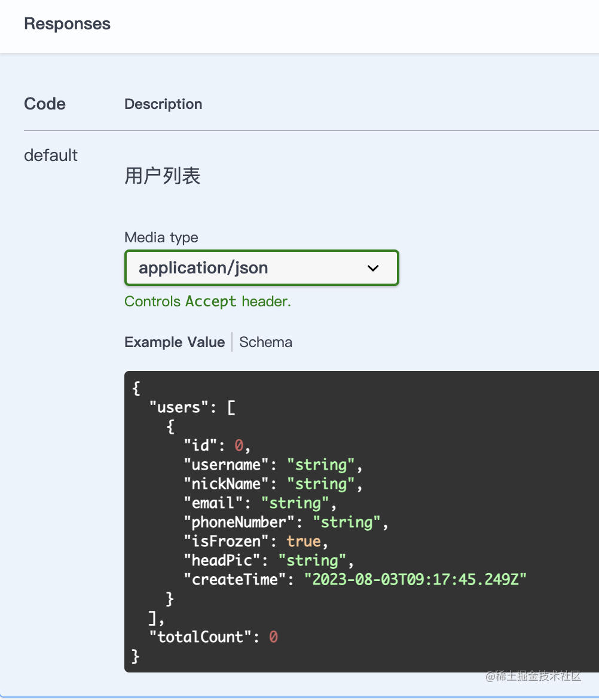This screenshot has width=599, height=700.
Task: Click the 用户列表 response description
Action: click(162, 176)
